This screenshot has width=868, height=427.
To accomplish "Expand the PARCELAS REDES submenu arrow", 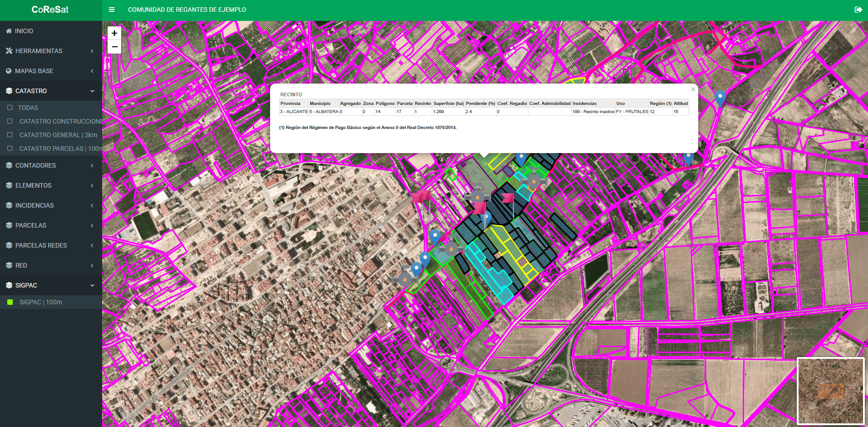I will click(x=92, y=245).
